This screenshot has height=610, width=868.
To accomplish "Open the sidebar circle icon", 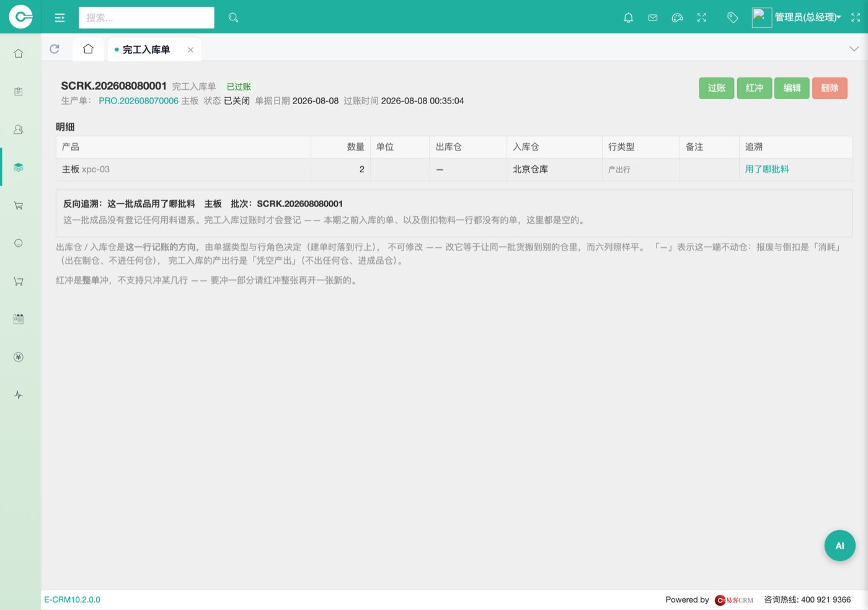I will pos(19,243).
